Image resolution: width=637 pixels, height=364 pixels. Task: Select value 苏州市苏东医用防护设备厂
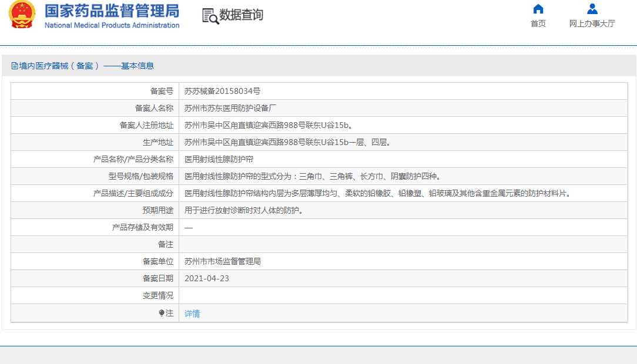(x=230, y=109)
